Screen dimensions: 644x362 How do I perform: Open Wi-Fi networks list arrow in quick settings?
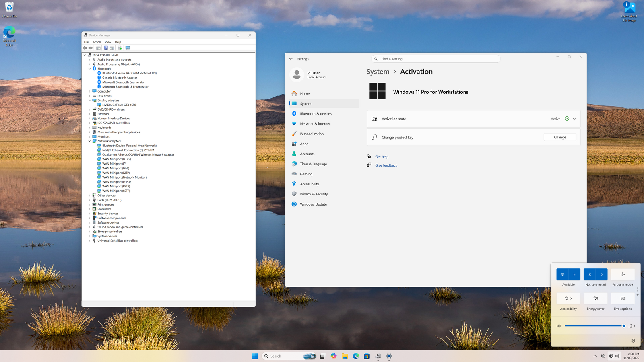[574, 274]
